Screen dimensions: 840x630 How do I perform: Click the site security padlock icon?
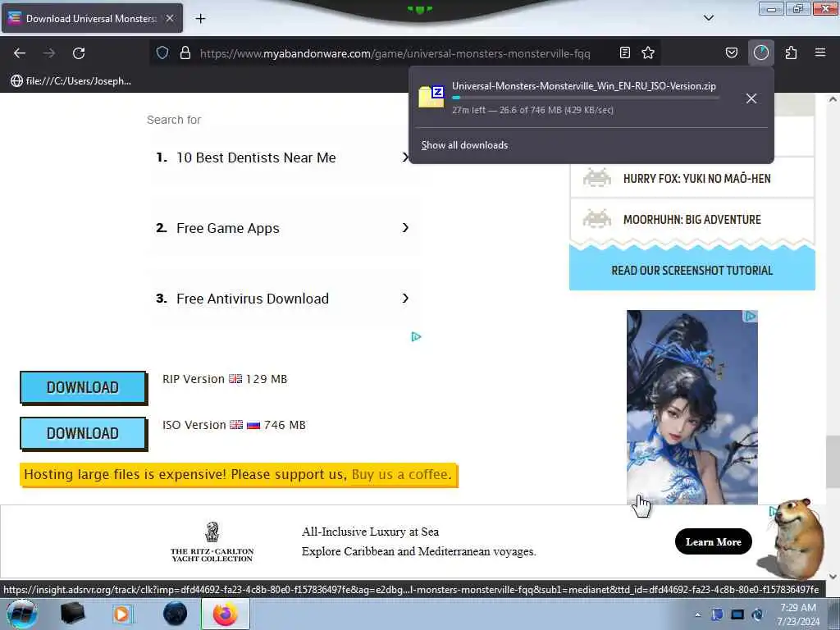pos(185,52)
